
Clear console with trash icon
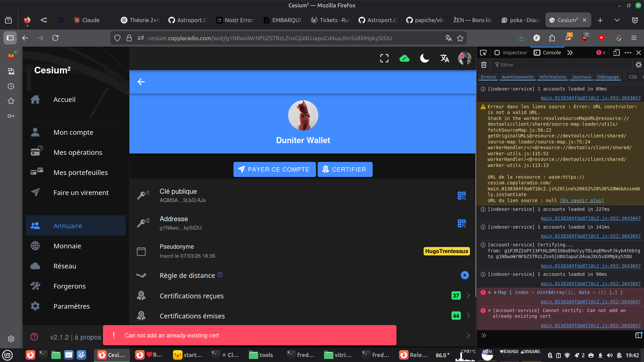(x=484, y=65)
